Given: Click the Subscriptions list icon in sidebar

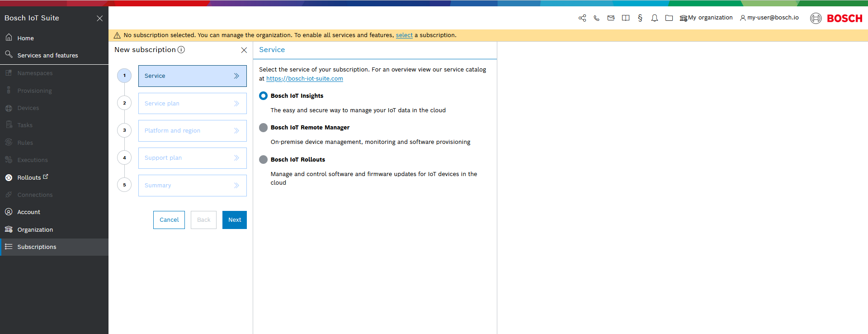Looking at the screenshot, I should click(9, 247).
